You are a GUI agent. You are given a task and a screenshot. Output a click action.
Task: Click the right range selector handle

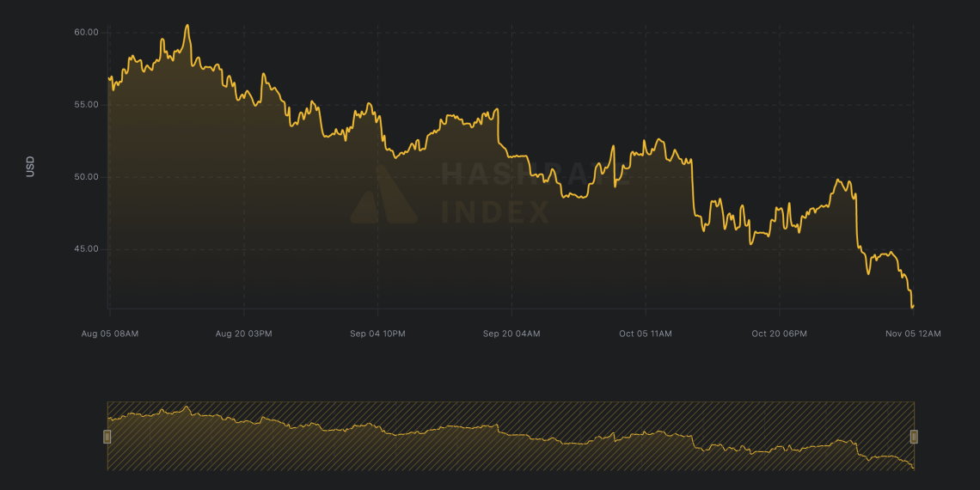(914, 437)
